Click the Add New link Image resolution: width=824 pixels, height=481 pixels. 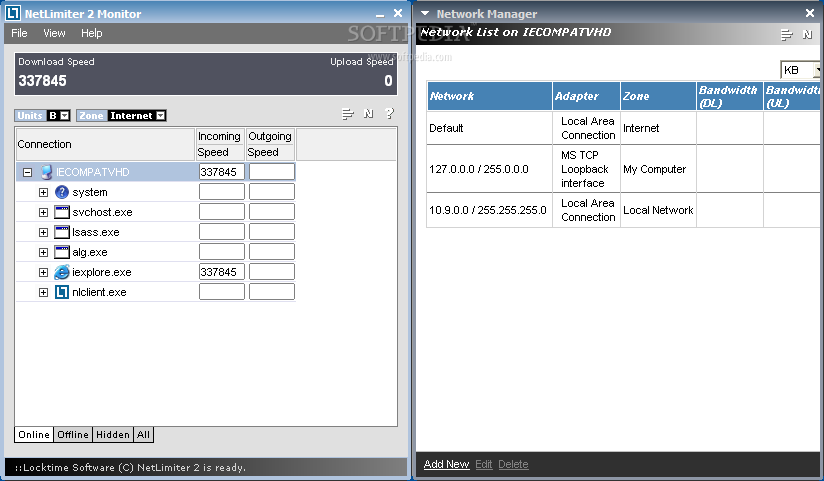(x=446, y=464)
